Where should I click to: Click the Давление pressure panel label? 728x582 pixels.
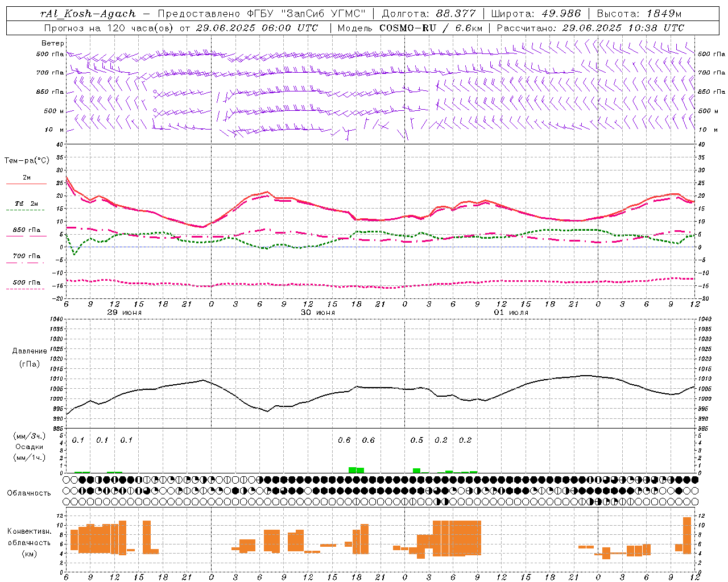click(x=30, y=351)
